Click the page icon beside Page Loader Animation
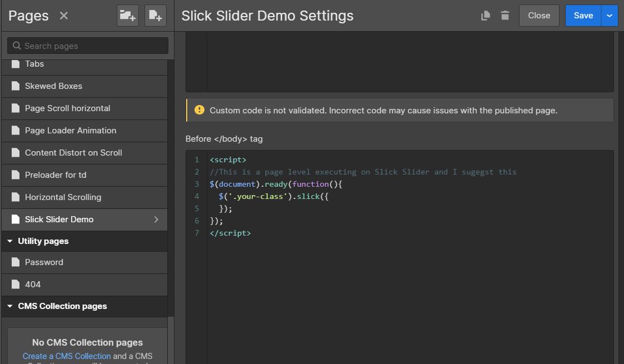The height and width of the screenshot is (364, 624). tap(16, 131)
